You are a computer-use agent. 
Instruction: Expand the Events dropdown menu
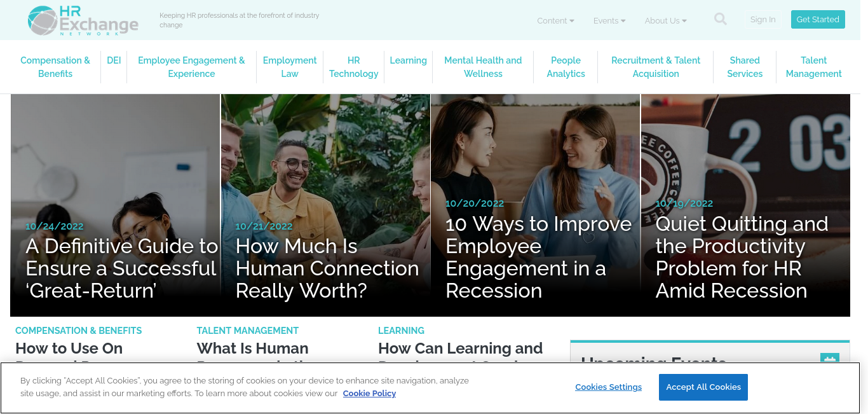[x=609, y=20]
